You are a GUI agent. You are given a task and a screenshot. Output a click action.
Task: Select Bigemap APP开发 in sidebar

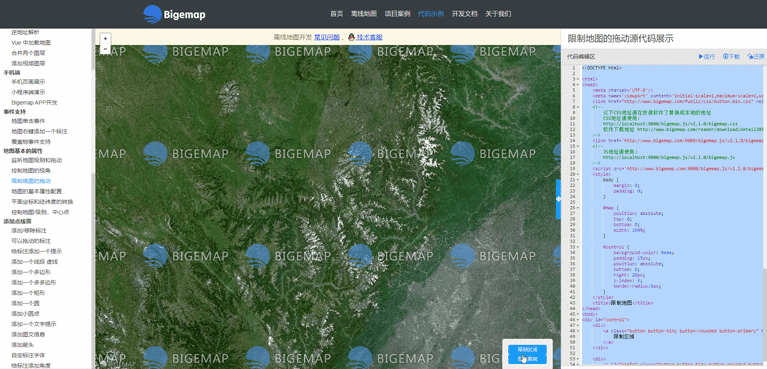tap(34, 102)
